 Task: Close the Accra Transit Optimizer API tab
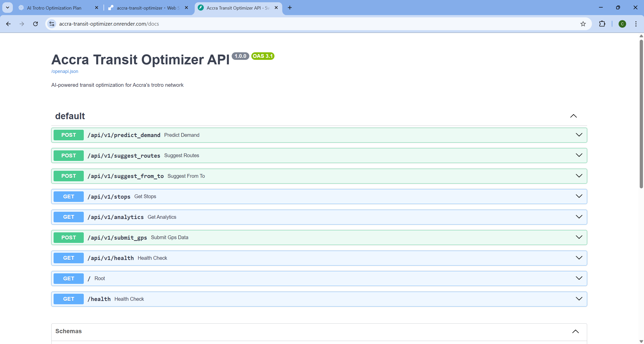276,8
